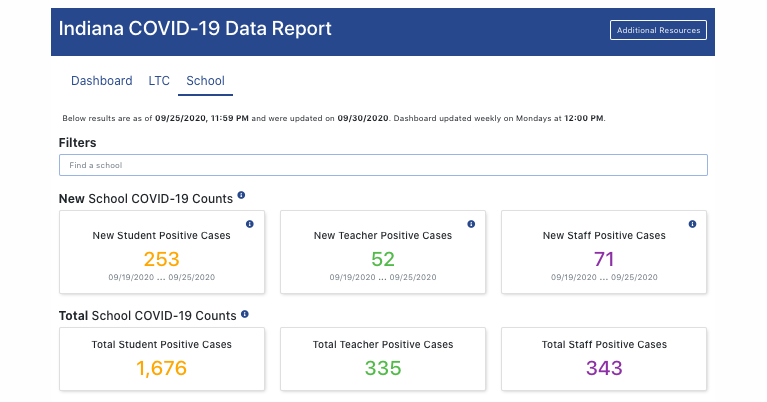Switch to the LTC tab
This screenshot has height=402, width=767.
[159, 81]
